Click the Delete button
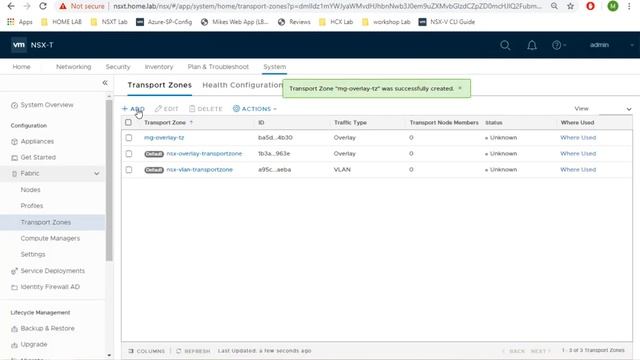Viewport: 640px width, 360px height. click(206, 109)
